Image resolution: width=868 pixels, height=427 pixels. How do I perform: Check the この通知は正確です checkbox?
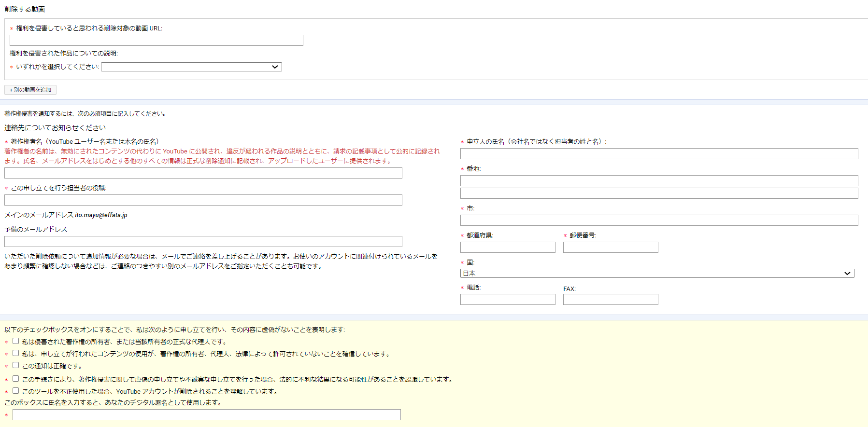[x=16, y=365]
